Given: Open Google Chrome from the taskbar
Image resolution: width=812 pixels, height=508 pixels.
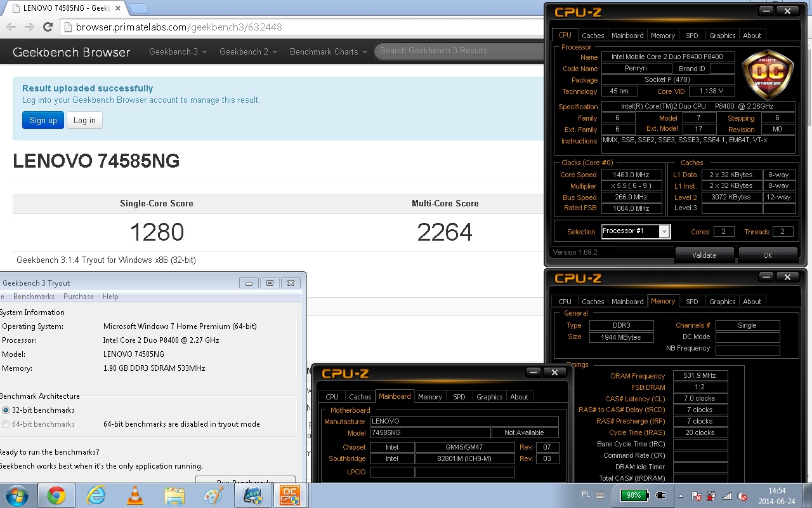Looking at the screenshot, I should [x=56, y=495].
